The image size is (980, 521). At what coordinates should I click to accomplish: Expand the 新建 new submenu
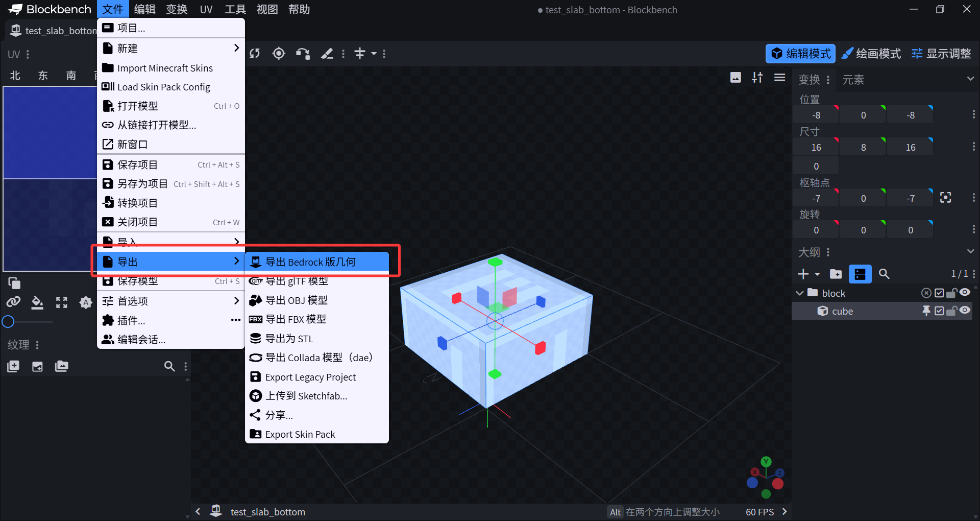click(x=170, y=48)
